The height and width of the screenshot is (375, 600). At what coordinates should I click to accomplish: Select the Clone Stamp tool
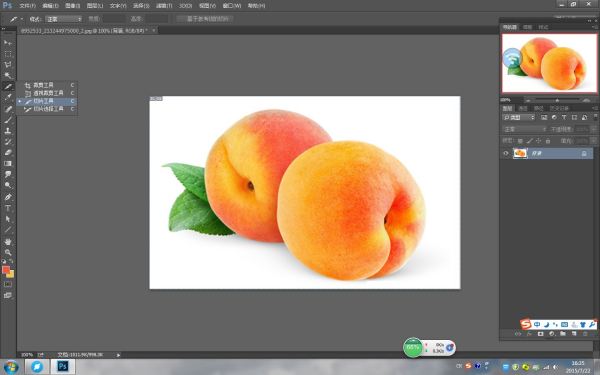8,131
